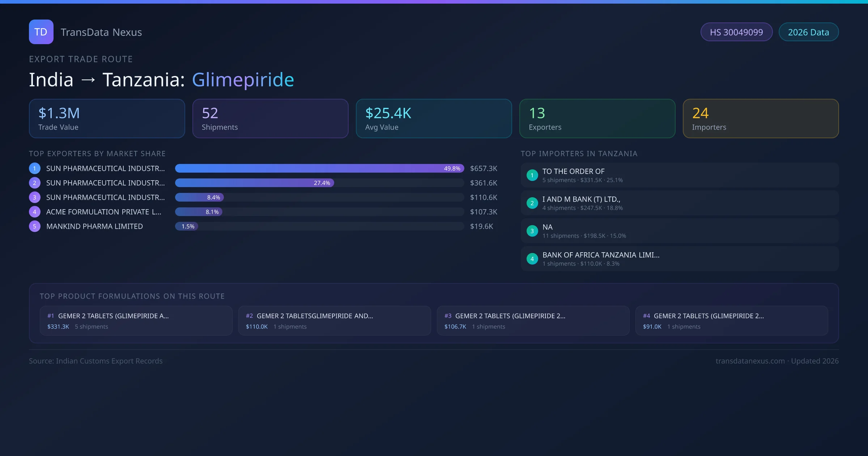Viewport: 868px width, 456px height.
Task: Click Source: Indian Customs Export Records
Action: [x=96, y=361]
